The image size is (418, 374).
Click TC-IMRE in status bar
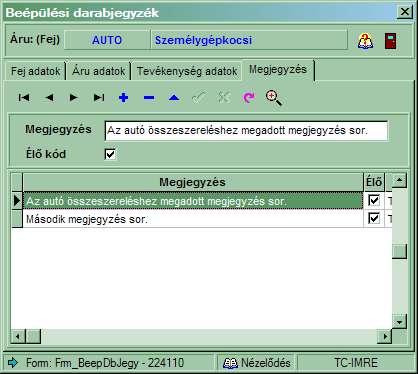pyautogui.click(x=356, y=363)
